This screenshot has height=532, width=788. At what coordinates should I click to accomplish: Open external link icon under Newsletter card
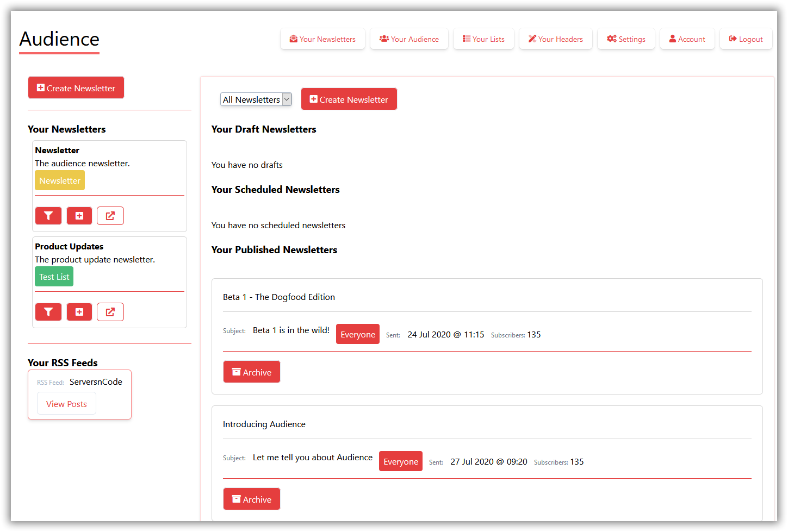click(110, 216)
